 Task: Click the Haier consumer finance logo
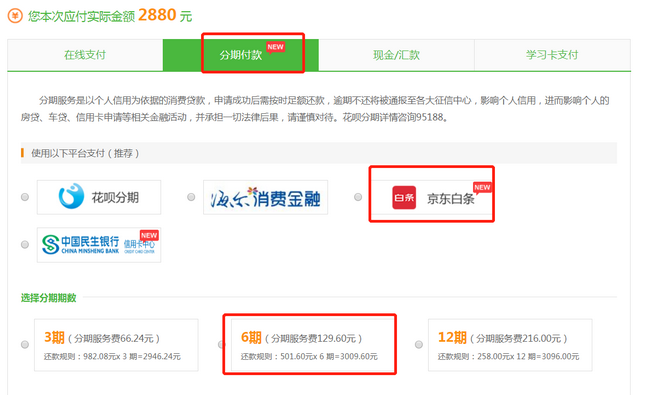pos(265,197)
